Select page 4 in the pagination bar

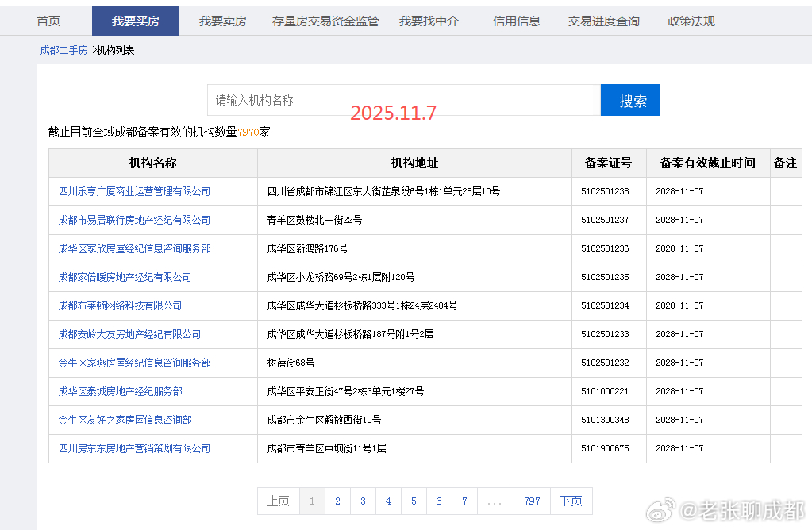click(x=388, y=501)
